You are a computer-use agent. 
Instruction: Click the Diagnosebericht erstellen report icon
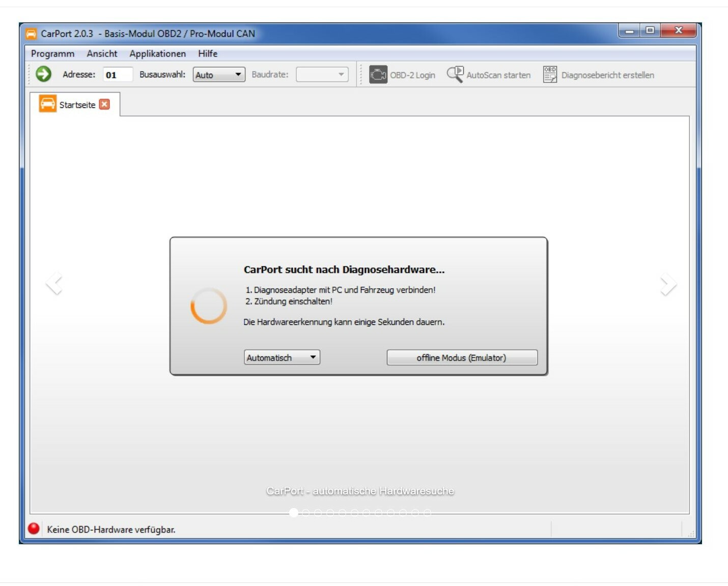(550, 74)
